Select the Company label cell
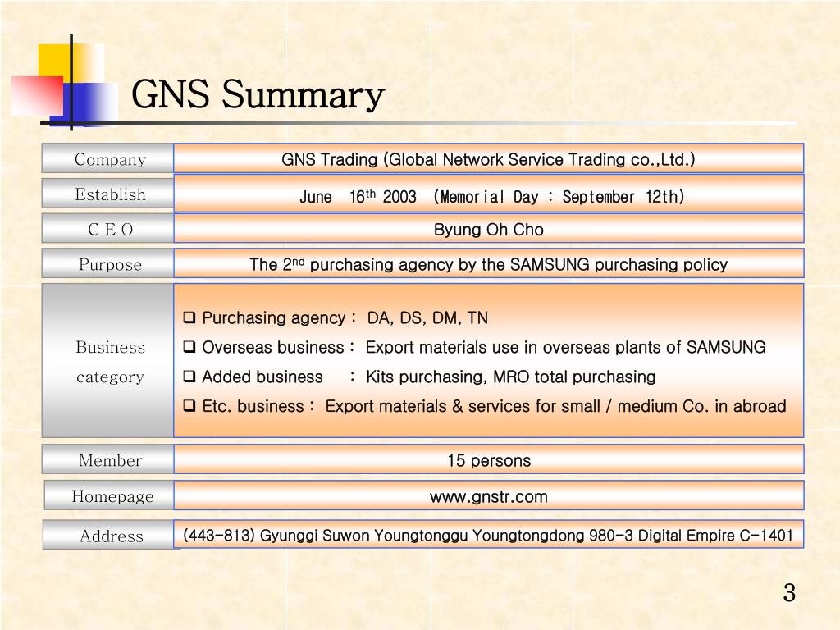The image size is (840, 630). [x=107, y=158]
